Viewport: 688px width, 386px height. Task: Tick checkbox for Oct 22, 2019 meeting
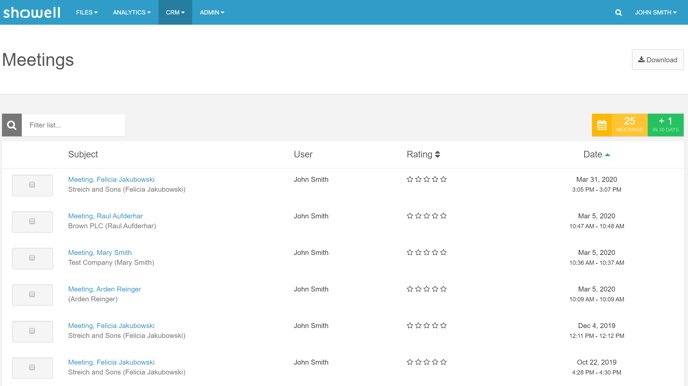click(32, 368)
